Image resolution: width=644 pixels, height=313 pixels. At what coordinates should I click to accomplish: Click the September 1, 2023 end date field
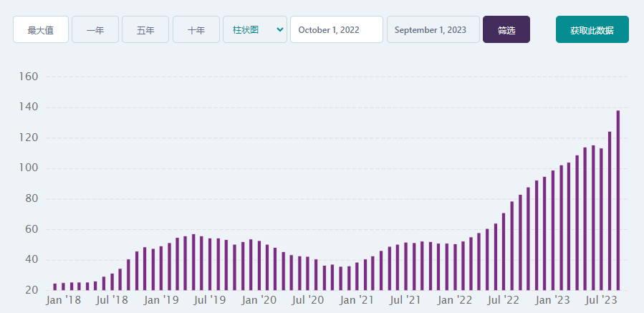click(433, 29)
